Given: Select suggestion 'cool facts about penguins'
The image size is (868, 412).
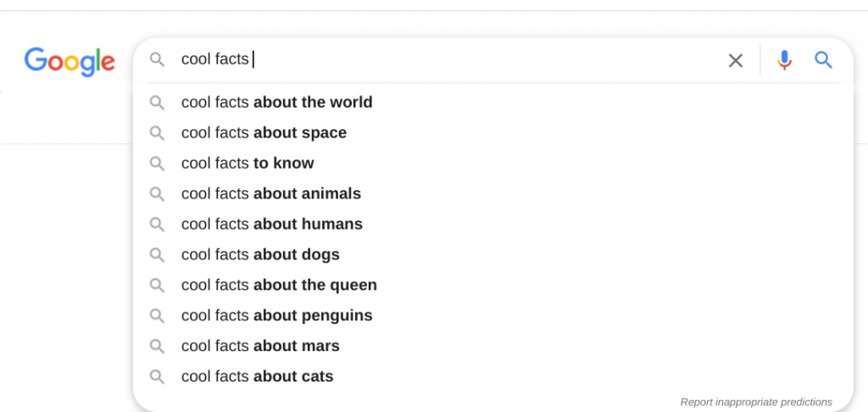Looking at the screenshot, I should [x=276, y=316].
